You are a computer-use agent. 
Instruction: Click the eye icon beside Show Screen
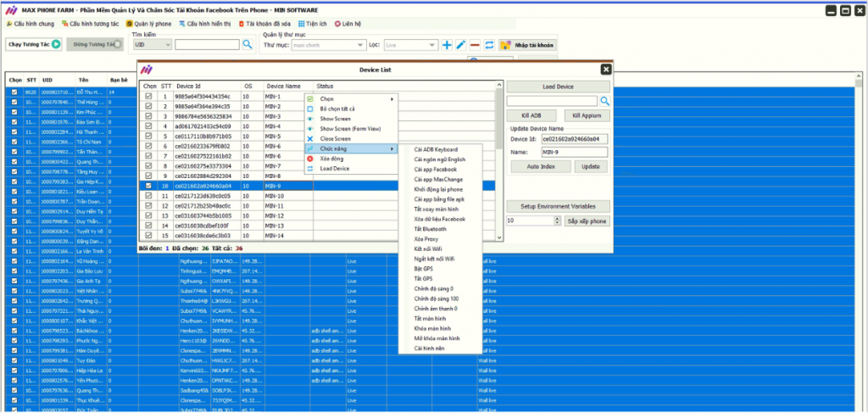[x=310, y=119]
